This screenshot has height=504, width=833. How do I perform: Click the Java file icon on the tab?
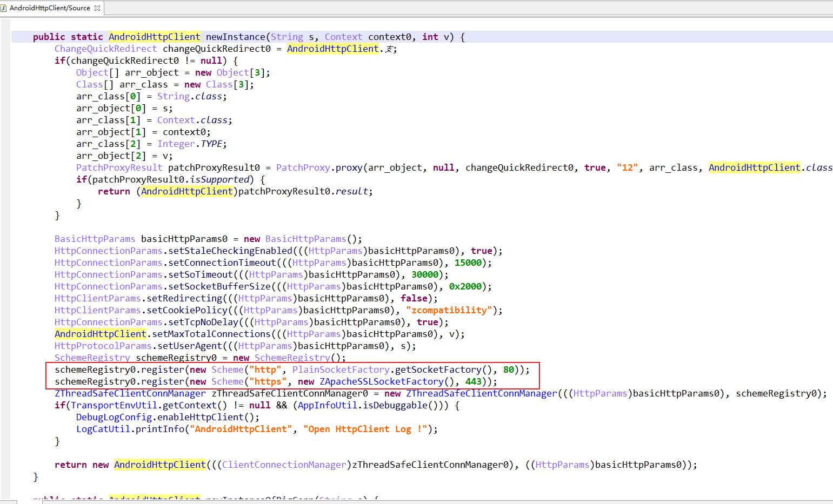pos(4,8)
